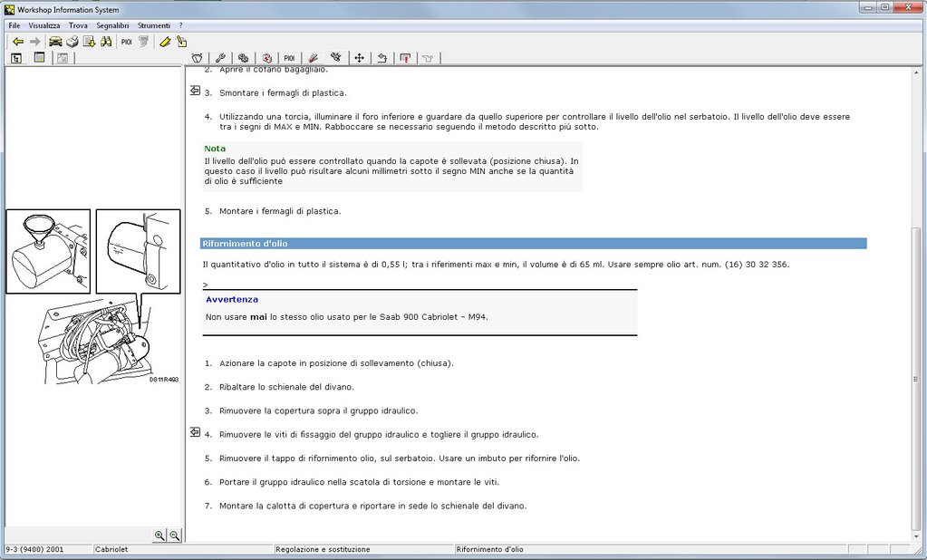Open the wrench repair section icon

(x=220, y=58)
